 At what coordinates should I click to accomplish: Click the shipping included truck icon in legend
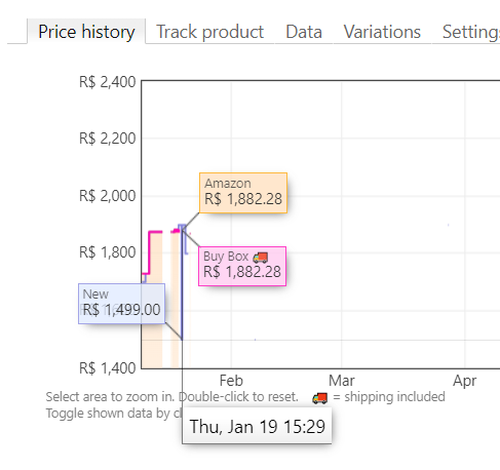pos(320,397)
